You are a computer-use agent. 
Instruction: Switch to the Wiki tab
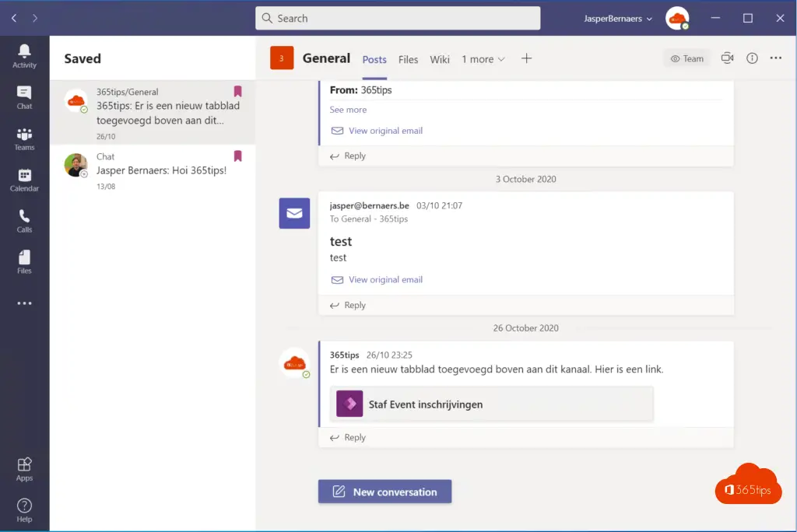pos(440,59)
